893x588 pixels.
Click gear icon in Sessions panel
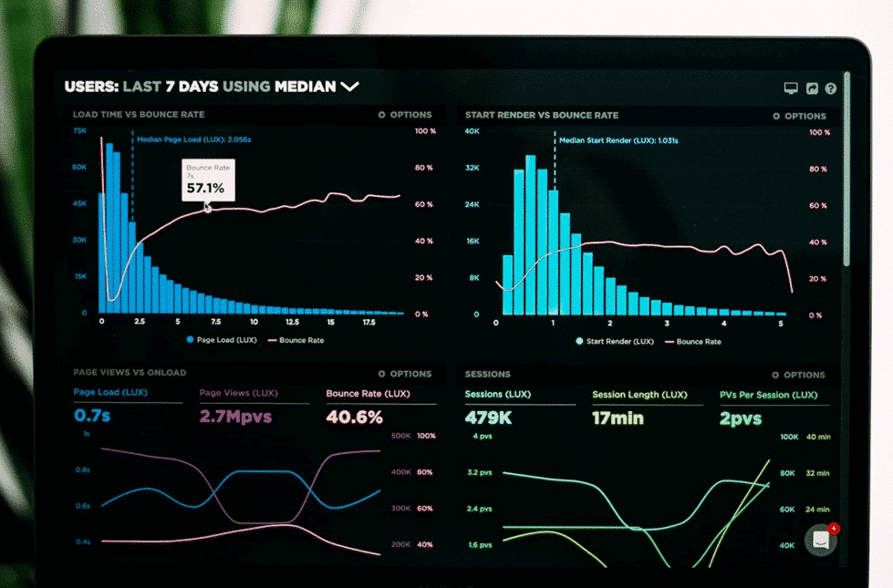tap(776, 375)
